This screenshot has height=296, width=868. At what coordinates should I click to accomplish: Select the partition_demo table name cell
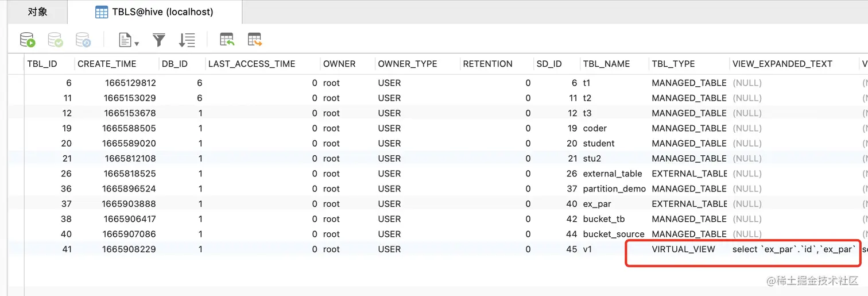(614, 189)
